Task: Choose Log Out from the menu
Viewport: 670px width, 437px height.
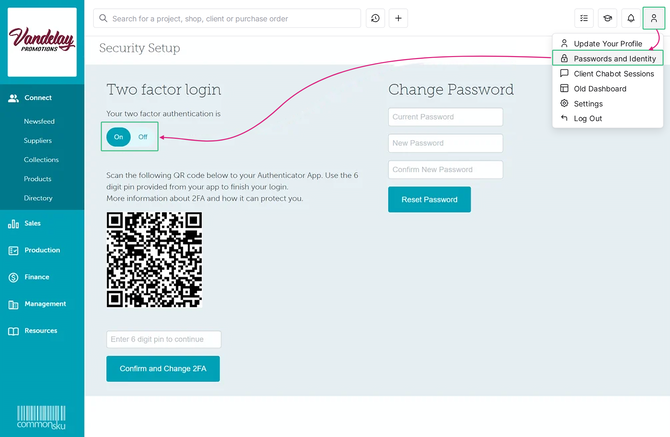Action: [x=608, y=118]
